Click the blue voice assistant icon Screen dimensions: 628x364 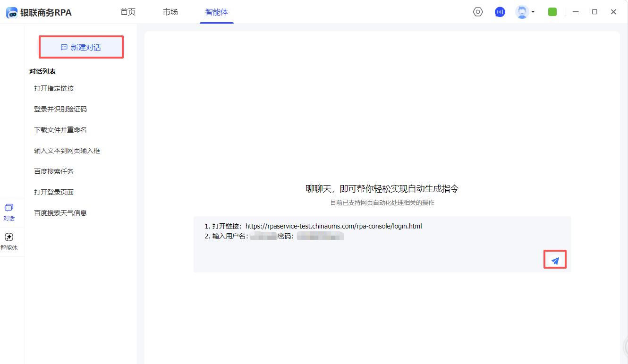click(x=500, y=12)
